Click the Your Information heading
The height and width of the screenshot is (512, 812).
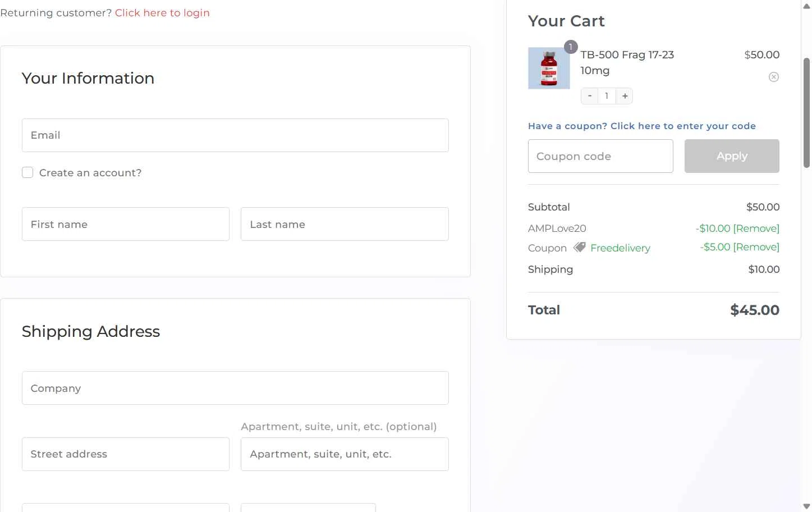(88, 78)
